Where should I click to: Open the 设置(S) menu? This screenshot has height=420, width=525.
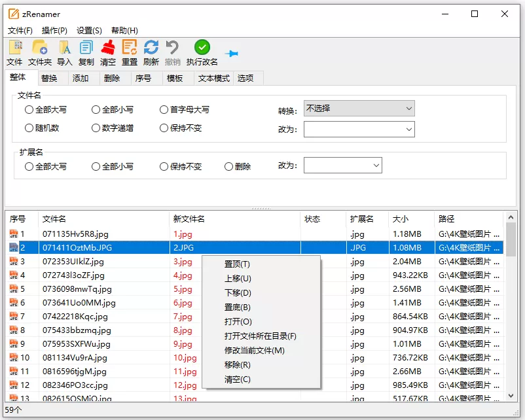[85, 30]
